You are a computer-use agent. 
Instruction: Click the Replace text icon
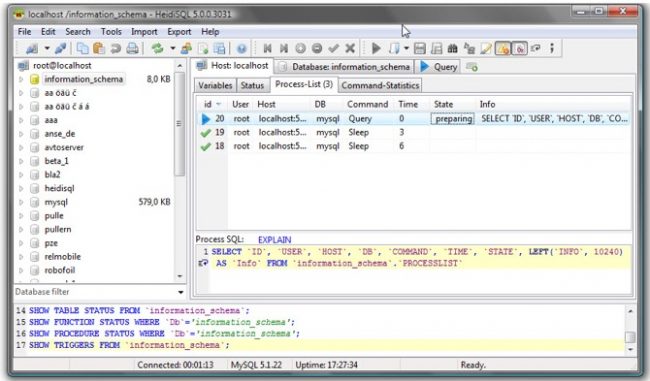(469, 49)
